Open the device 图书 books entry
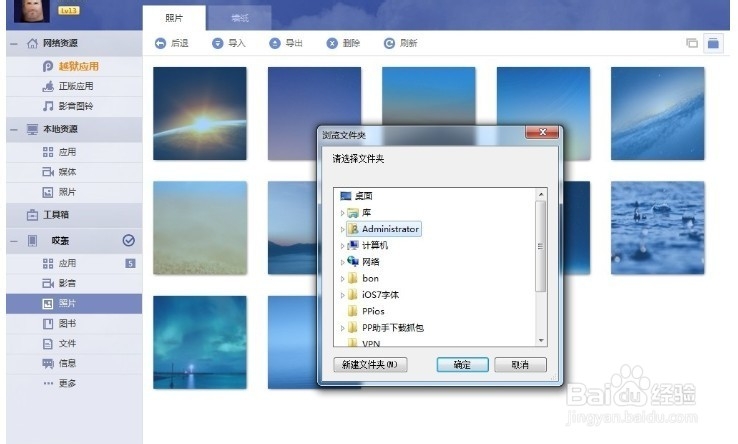 pos(74,323)
